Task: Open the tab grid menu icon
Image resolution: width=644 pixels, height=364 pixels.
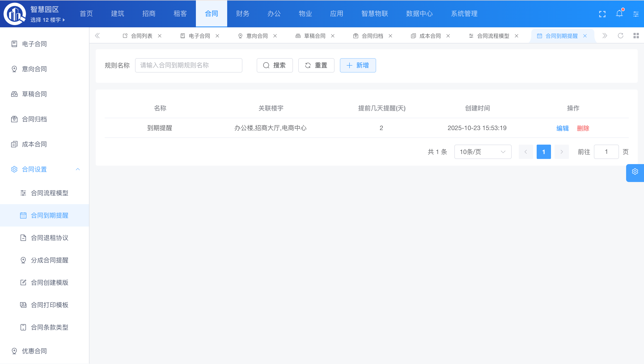Action: (636, 36)
